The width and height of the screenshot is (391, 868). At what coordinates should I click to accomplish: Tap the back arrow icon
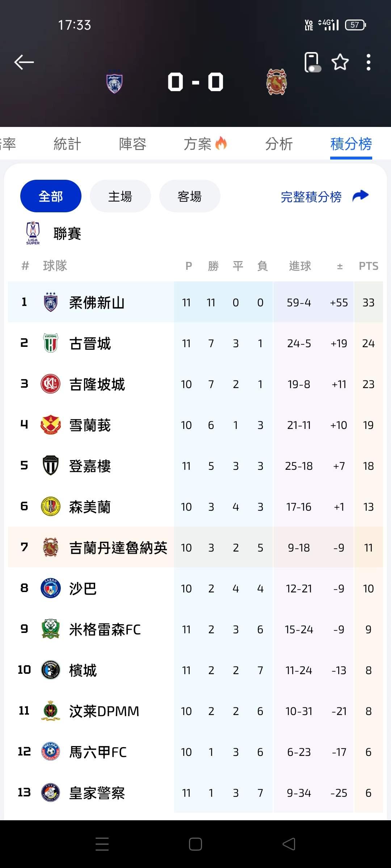coord(24,62)
